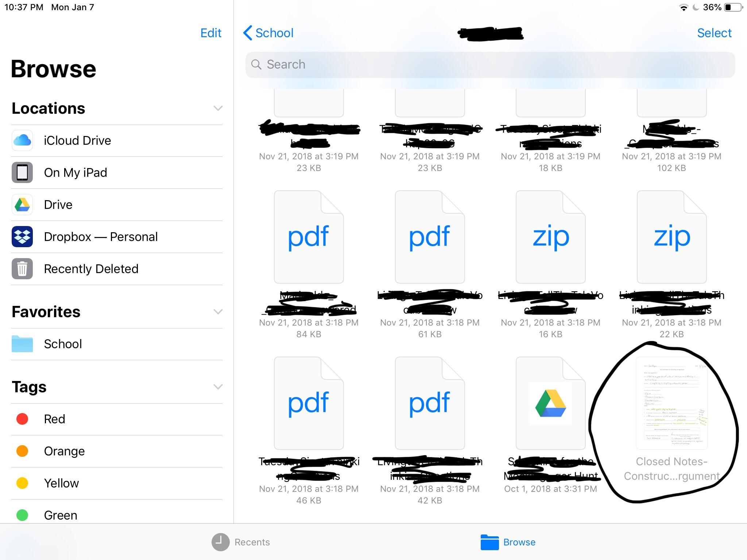
Task: Open the 84 KB pdf file
Action: 309,237
